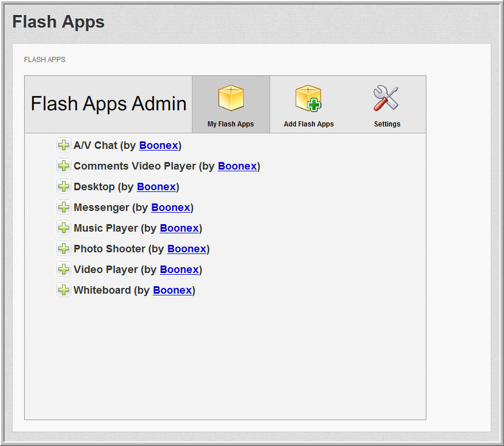
Task: Click the My Flash Apps box icon
Action: click(230, 98)
